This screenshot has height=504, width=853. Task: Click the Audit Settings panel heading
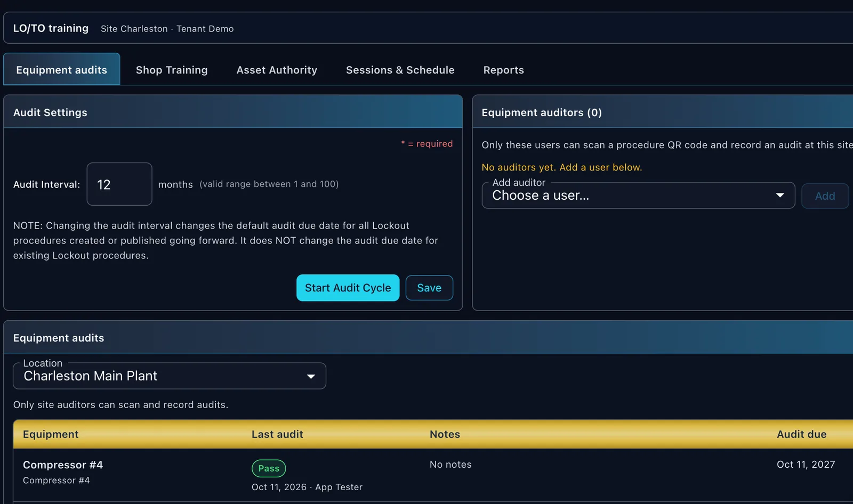pos(50,112)
